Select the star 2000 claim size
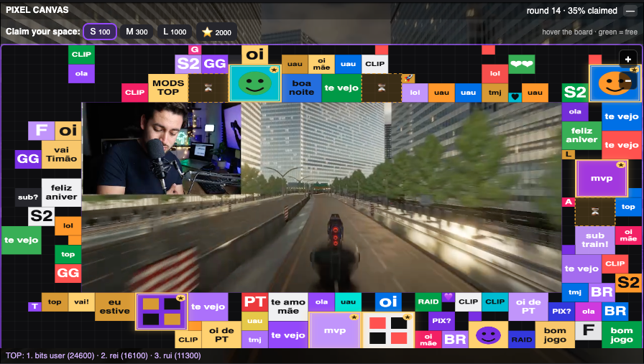 (217, 32)
